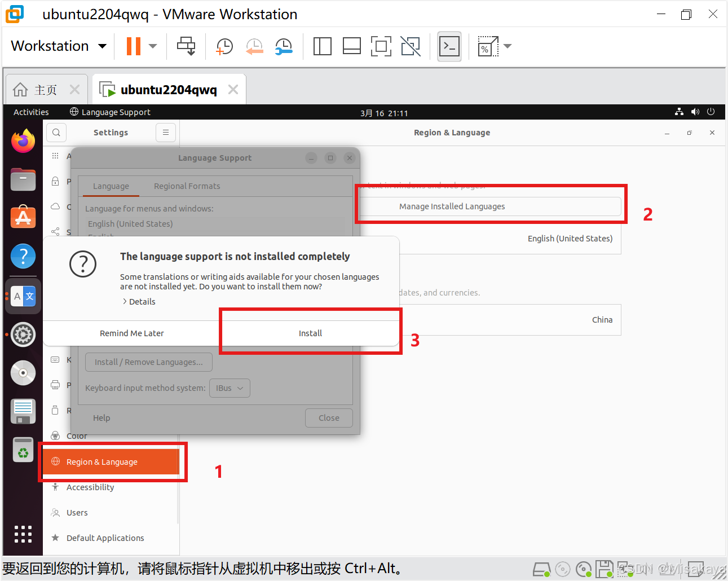Open the snapshot manager icon
This screenshot has width=728, height=581.
(x=284, y=46)
